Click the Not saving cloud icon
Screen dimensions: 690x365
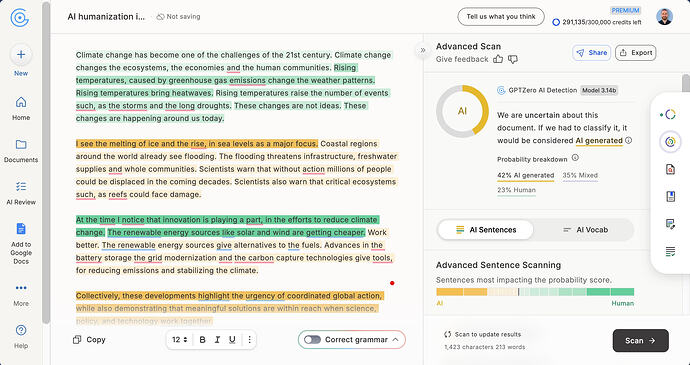160,17
